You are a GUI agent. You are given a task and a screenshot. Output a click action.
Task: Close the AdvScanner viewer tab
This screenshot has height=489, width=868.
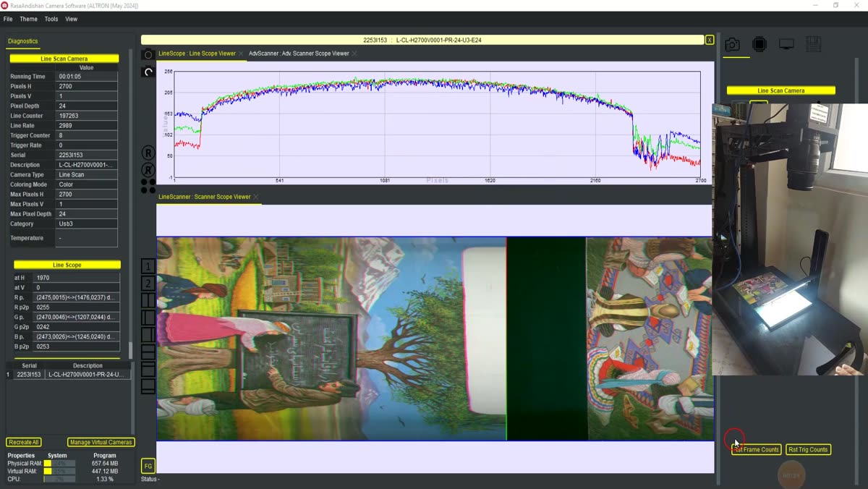[354, 54]
